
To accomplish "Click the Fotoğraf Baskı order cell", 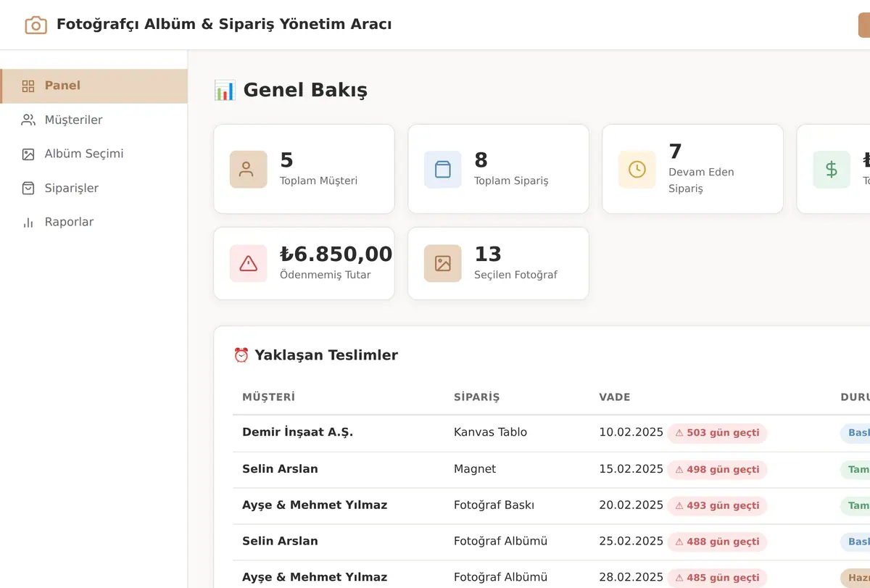I will coord(494,505).
